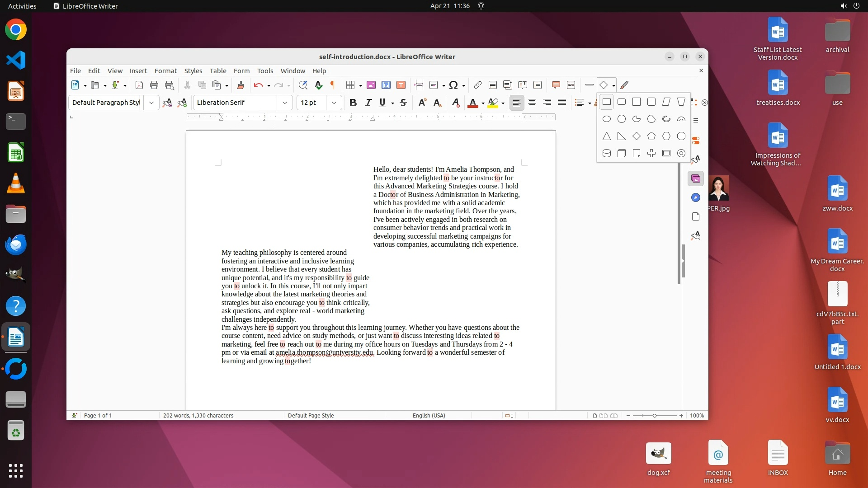Insert the cross shape from the palette
Viewport: 868px width, 488px height.
click(651, 153)
